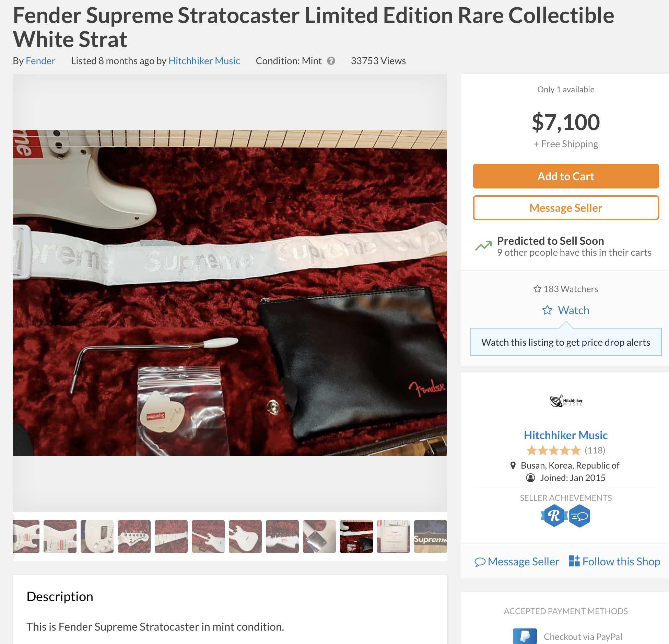Select the Supreme case thumbnail

431,536
